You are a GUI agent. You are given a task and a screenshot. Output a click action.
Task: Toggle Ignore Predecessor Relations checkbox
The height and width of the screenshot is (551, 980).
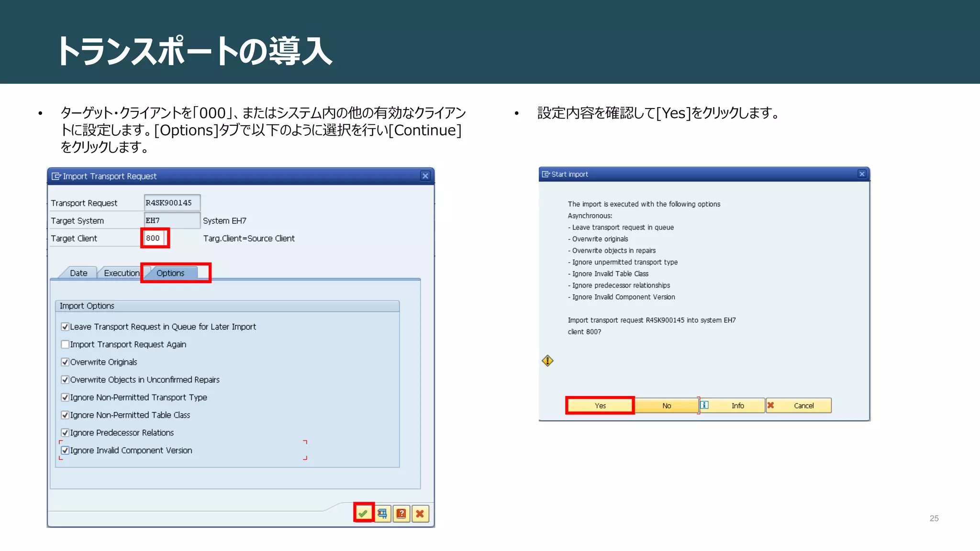point(65,433)
